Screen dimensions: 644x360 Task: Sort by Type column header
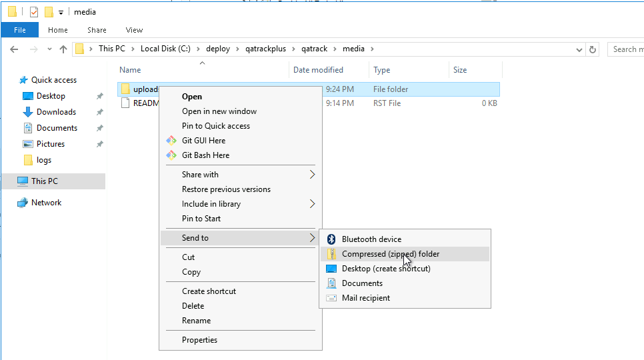click(x=381, y=70)
